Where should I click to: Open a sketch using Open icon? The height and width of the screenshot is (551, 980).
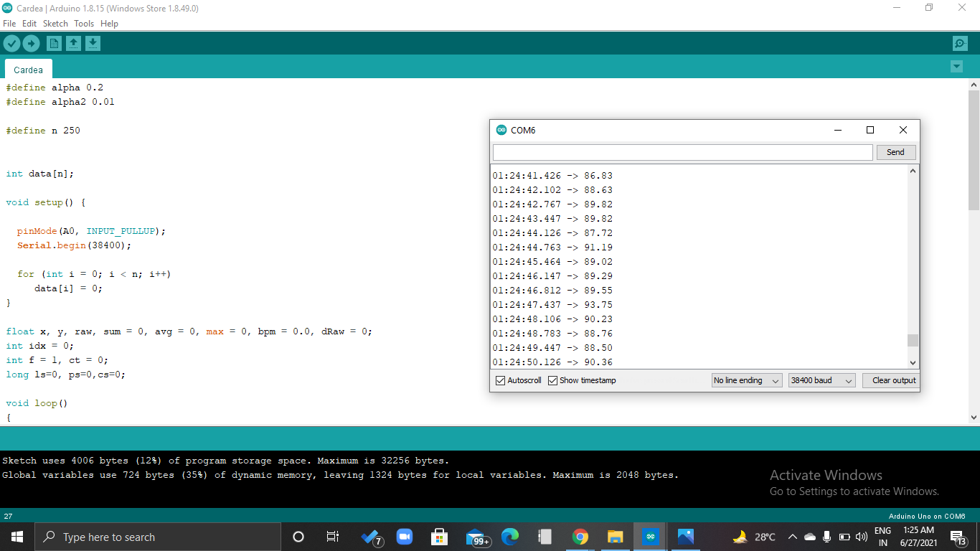(x=73, y=44)
